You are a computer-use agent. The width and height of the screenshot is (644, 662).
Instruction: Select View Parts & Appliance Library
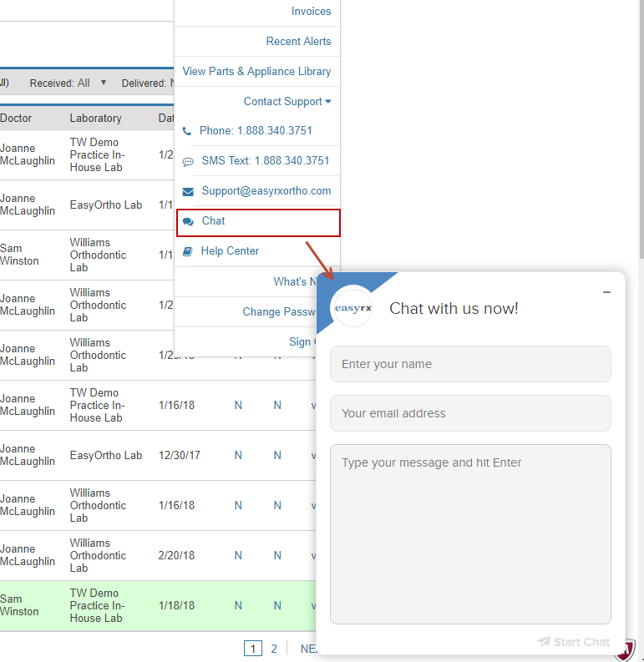(256, 71)
